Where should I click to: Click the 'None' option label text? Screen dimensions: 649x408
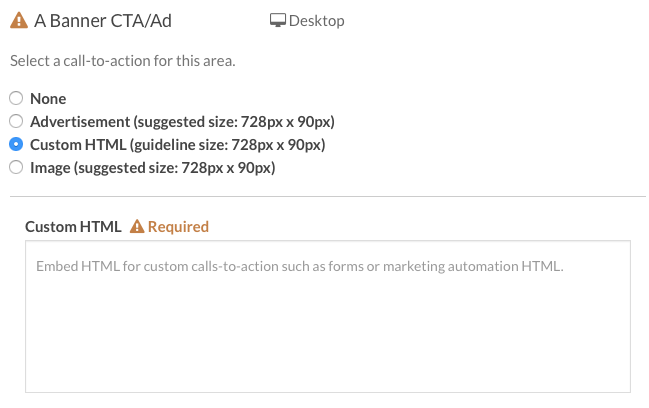pos(48,98)
